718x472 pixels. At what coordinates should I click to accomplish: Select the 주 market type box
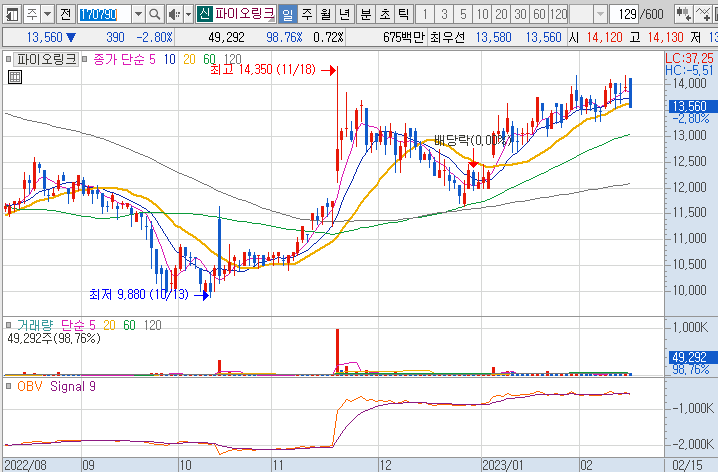click(32, 14)
